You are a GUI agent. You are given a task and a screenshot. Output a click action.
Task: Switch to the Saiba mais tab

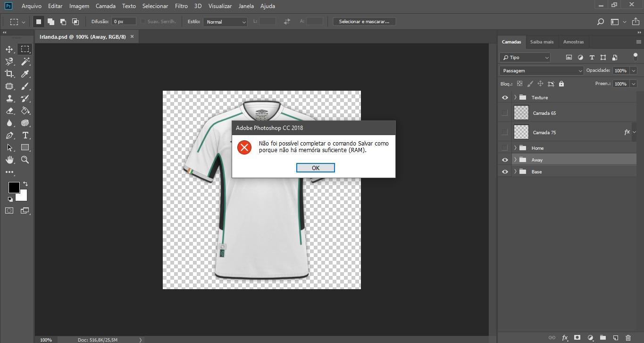tap(542, 42)
